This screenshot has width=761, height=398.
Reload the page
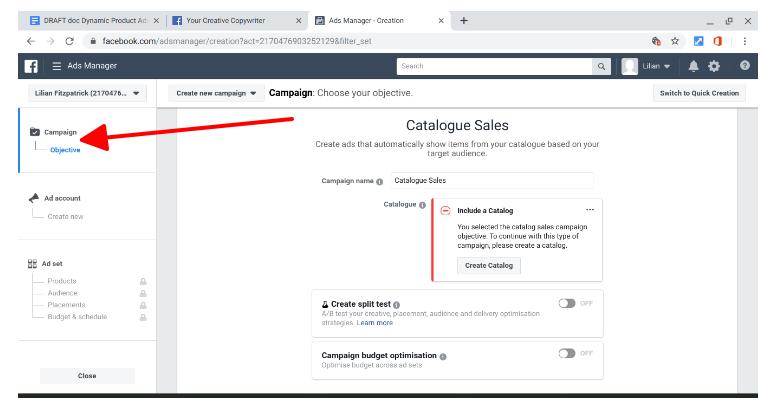[69, 41]
